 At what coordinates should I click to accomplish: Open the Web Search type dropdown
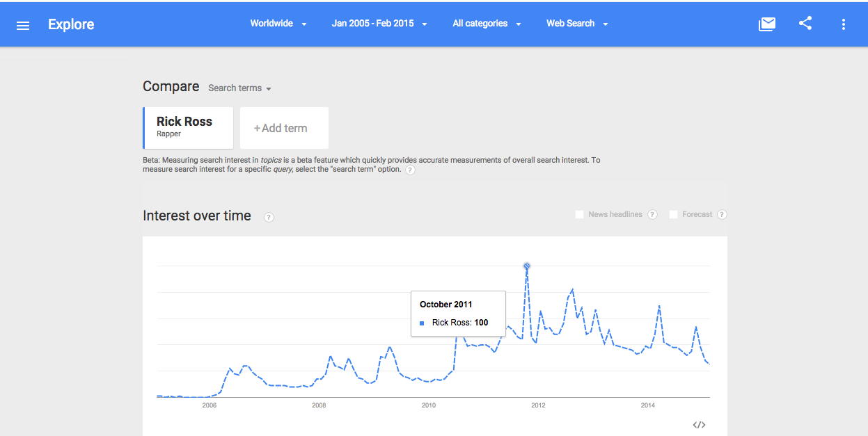(577, 24)
